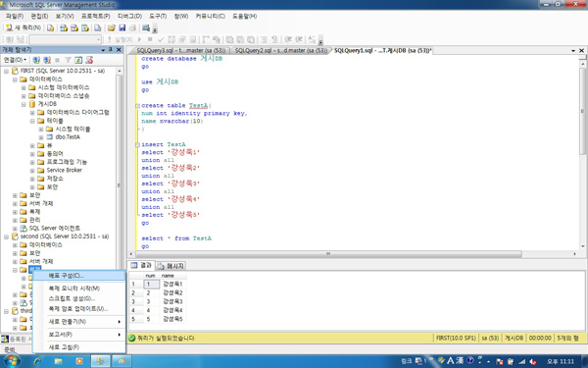Choose 복제 암호 업데이트(U)... from context menu
This screenshot has height=368, width=588.
(79, 309)
